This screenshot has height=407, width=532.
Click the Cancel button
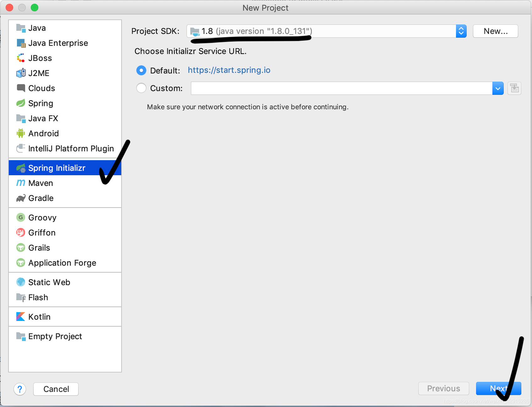[56, 389]
